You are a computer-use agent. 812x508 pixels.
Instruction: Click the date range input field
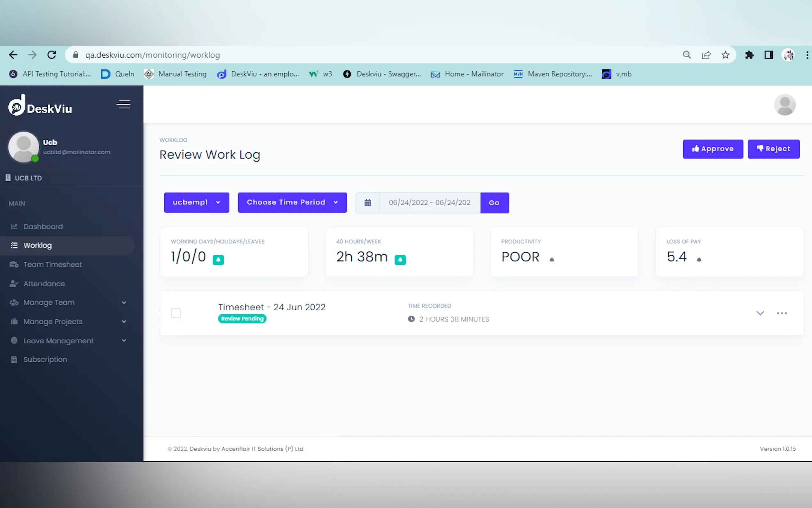coord(429,202)
